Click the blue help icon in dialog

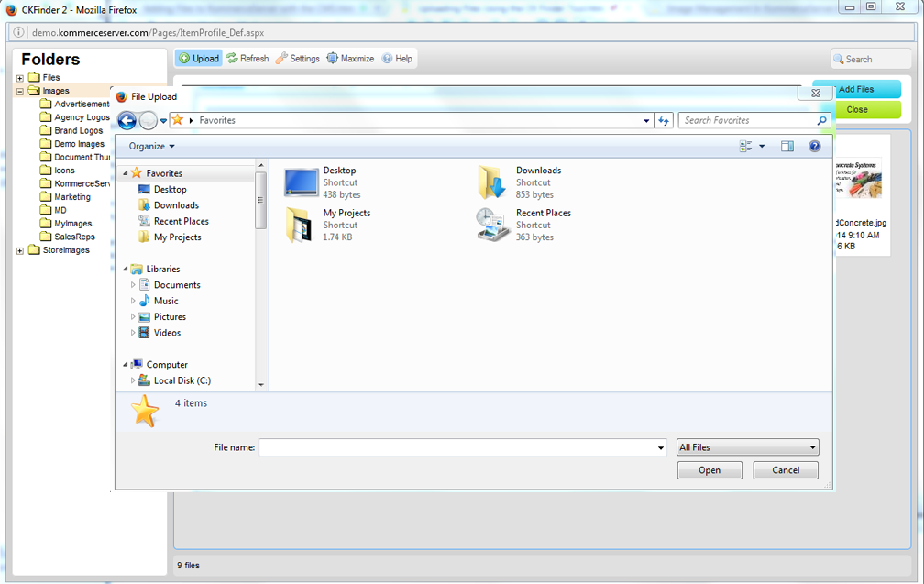814,147
